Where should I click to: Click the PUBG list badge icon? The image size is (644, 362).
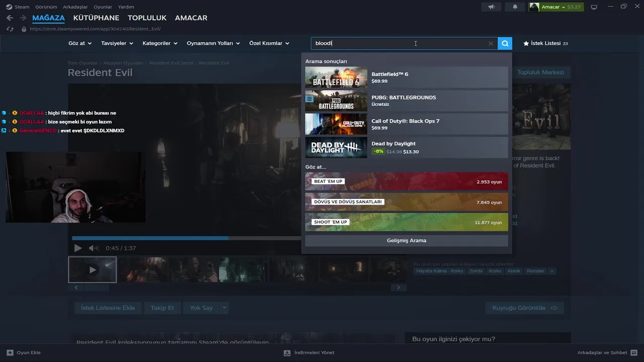[309, 99]
